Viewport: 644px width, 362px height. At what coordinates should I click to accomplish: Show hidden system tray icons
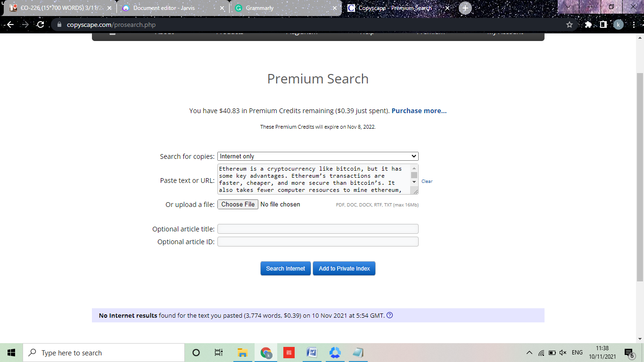click(x=529, y=353)
